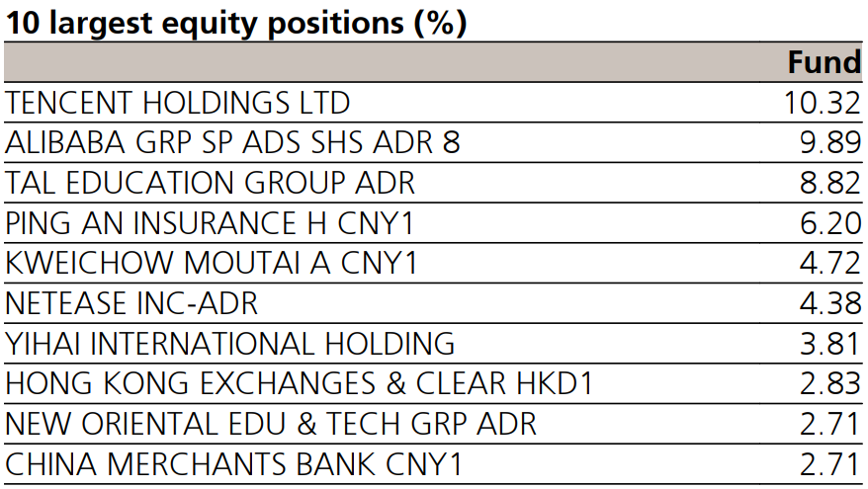Click the "10 largest equity positions (%)" title
Screen dimensions: 868x489
pos(235,22)
